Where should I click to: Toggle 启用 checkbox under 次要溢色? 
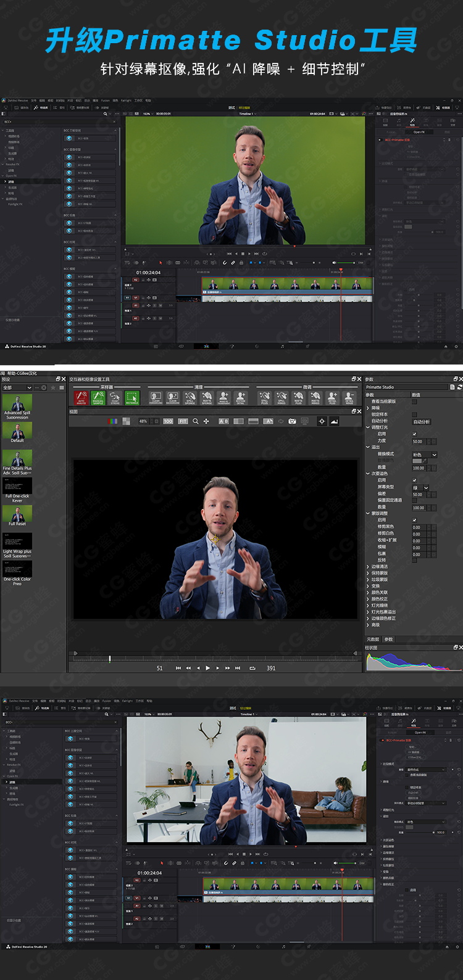tap(414, 480)
